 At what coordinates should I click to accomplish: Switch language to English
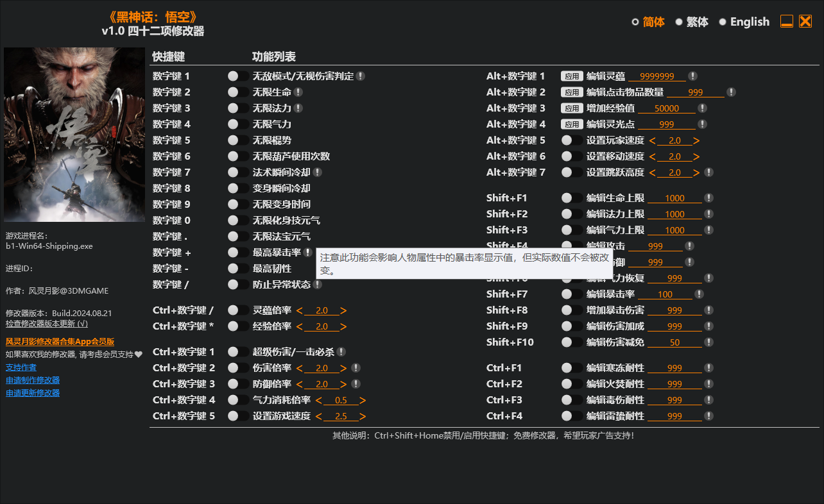[723, 22]
